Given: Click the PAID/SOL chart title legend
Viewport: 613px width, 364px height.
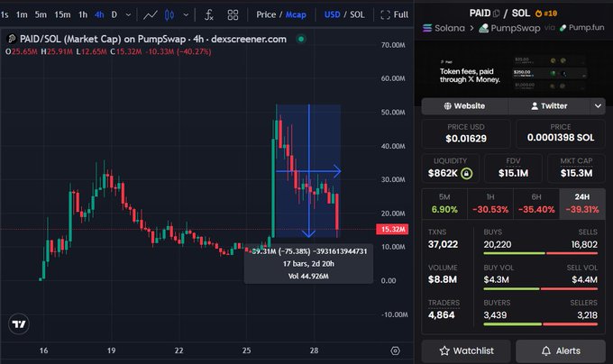Looking at the screenshot, I should click(x=153, y=39).
